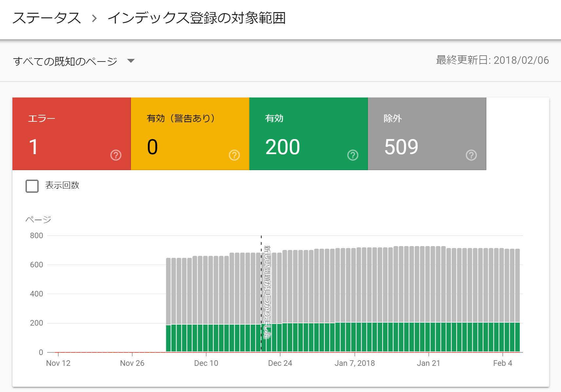This screenshot has height=392, width=561.
Task: Click the 800 y-axis value
Action: pyautogui.click(x=36, y=236)
